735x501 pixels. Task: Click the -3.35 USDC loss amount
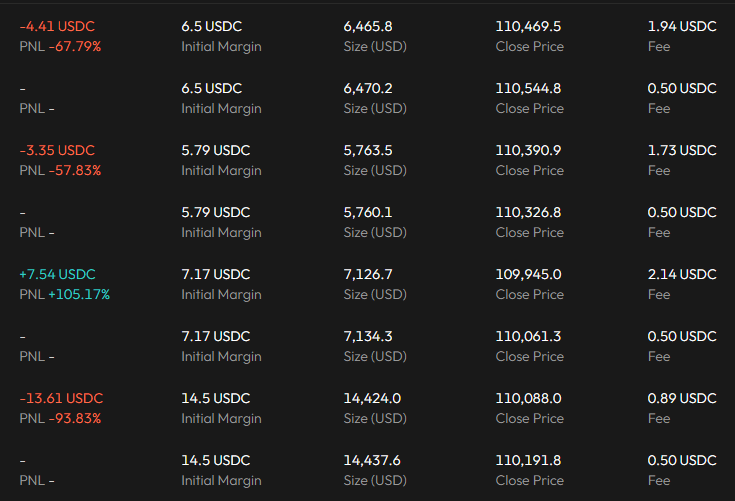(x=57, y=150)
